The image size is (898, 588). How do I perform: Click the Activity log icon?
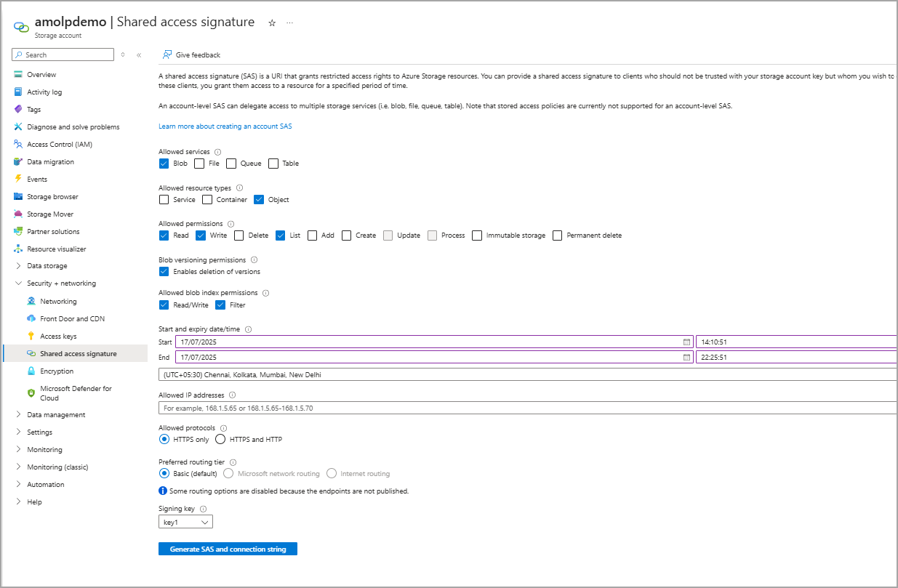[x=18, y=92]
